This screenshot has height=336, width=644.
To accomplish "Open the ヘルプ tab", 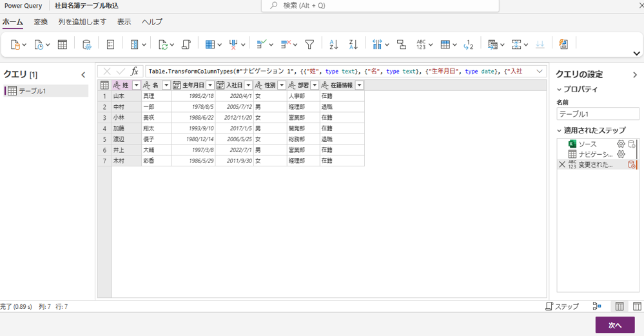I will (152, 22).
